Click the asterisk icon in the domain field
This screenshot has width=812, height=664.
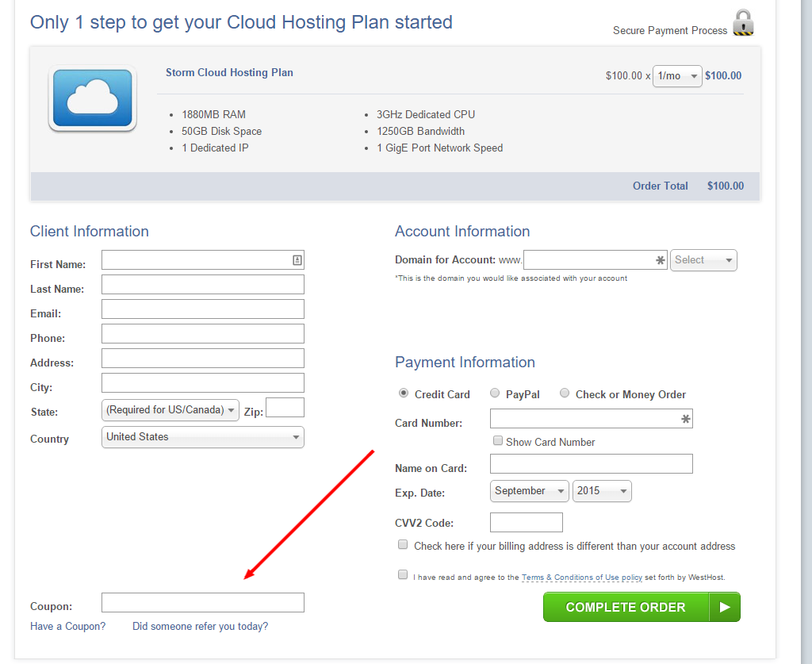pyautogui.click(x=661, y=260)
